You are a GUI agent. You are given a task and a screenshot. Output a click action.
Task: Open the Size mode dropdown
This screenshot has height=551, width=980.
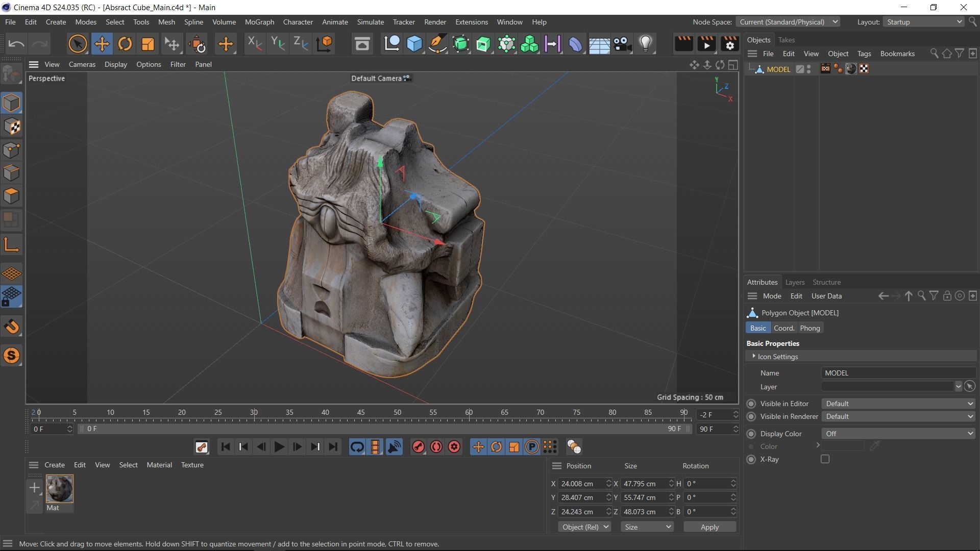[x=647, y=527]
